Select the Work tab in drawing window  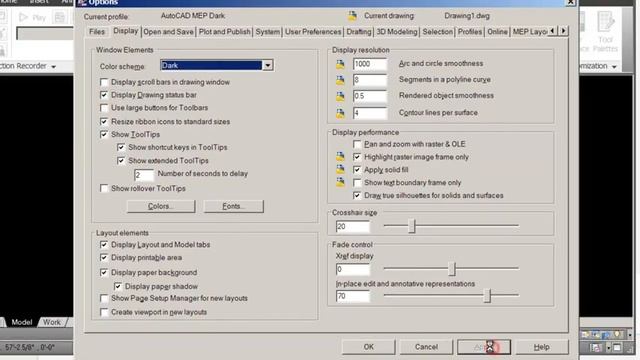(52, 322)
